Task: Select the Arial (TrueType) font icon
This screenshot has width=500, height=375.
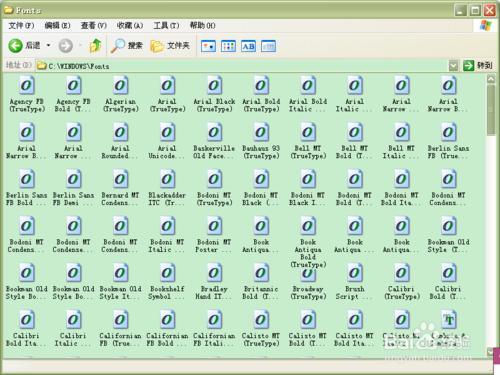Action: 167,94
